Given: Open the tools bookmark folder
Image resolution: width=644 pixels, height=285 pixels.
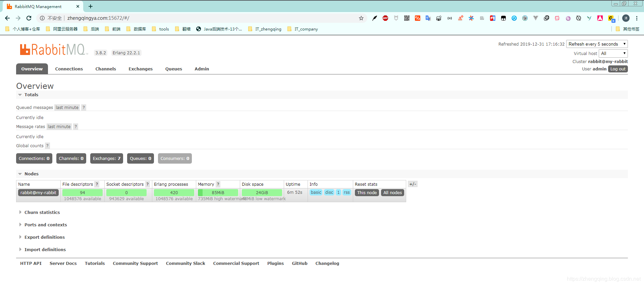Looking at the screenshot, I should click(161, 29).
